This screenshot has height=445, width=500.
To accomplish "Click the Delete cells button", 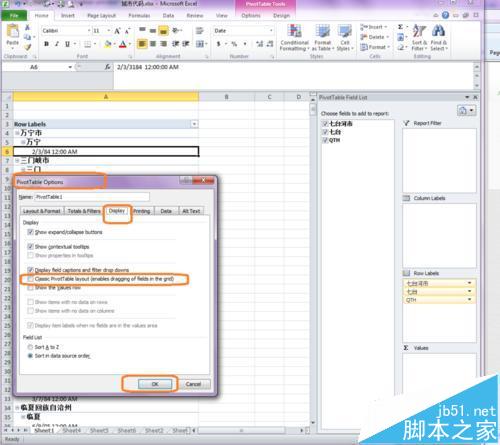I will tap(374, 37).
